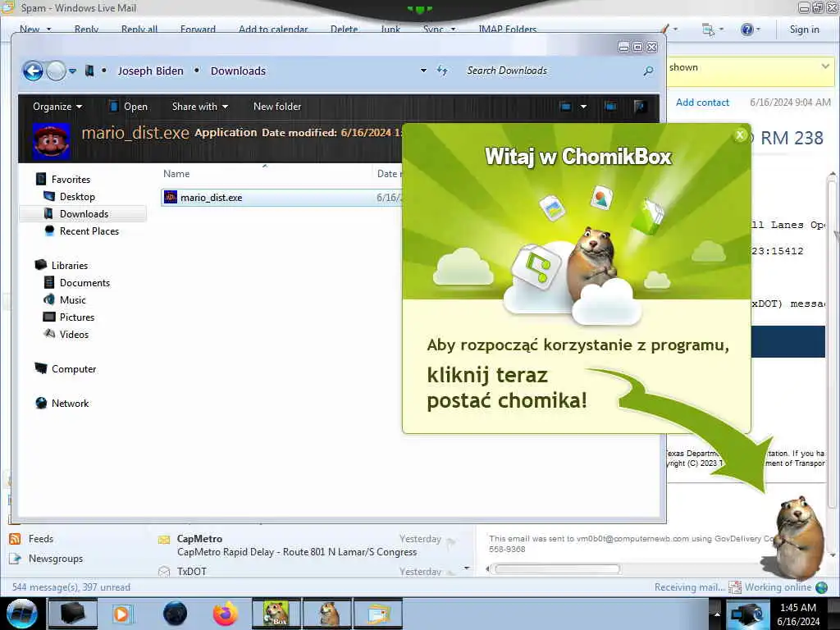The width and height of the screenshot is (840, 630).
Task: Select mario_dist.exe file in the list
Action: [x=281, y=198]
